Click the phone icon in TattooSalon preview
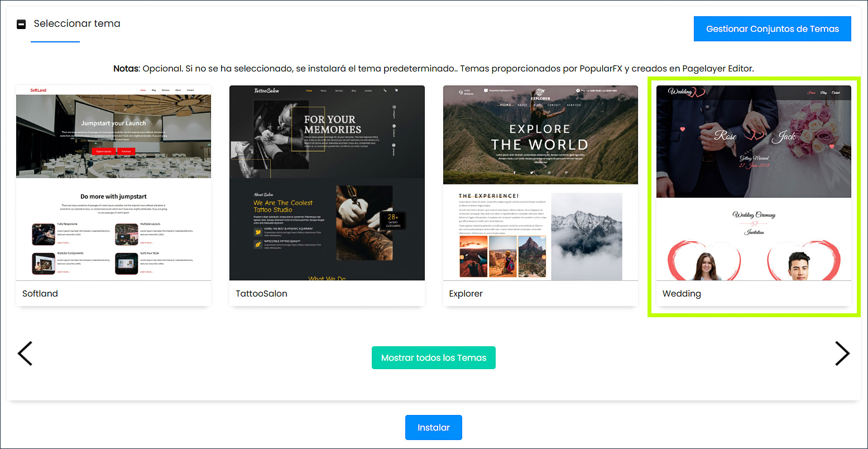Screen dimensions: 868x449 point(385,90)
